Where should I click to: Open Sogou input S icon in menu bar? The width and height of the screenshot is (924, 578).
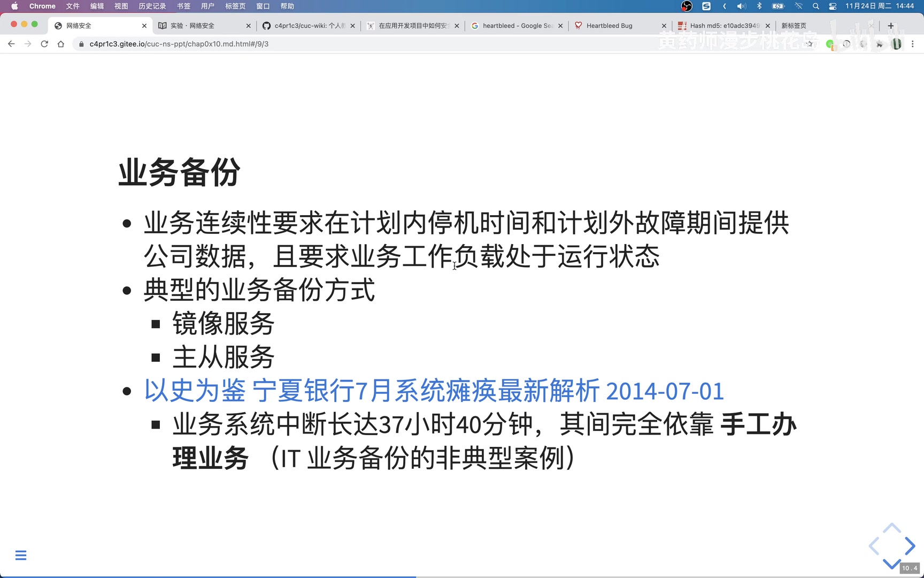[x=706, y=6]
